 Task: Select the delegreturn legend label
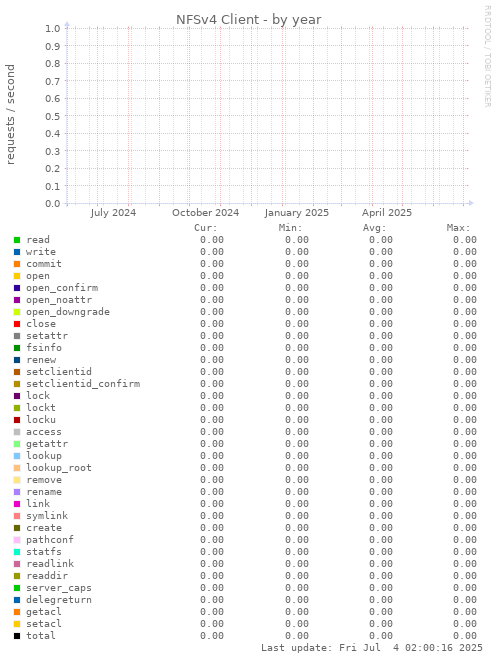tap(59, 600)
